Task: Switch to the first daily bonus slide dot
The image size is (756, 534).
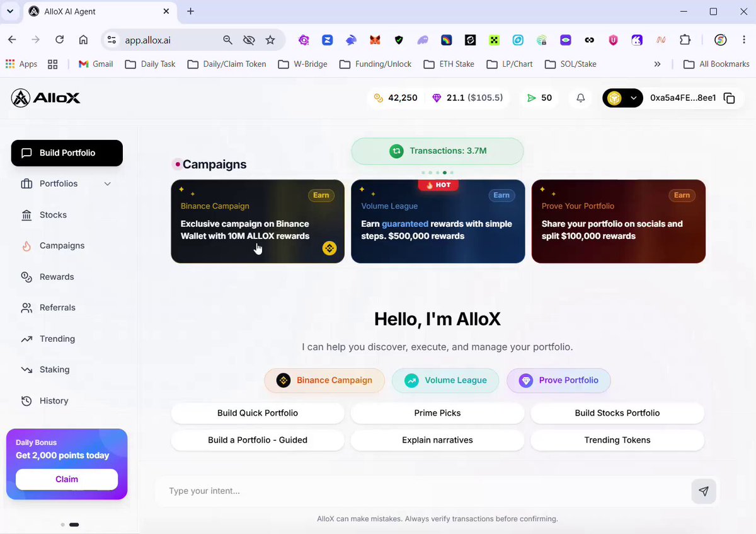Action: (62, 525)
